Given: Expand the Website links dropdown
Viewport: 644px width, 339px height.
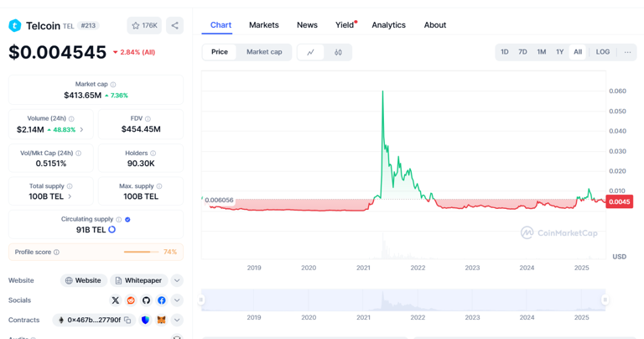Looking at the screenshot, I should pyautogui.click(x=177, y=280).
